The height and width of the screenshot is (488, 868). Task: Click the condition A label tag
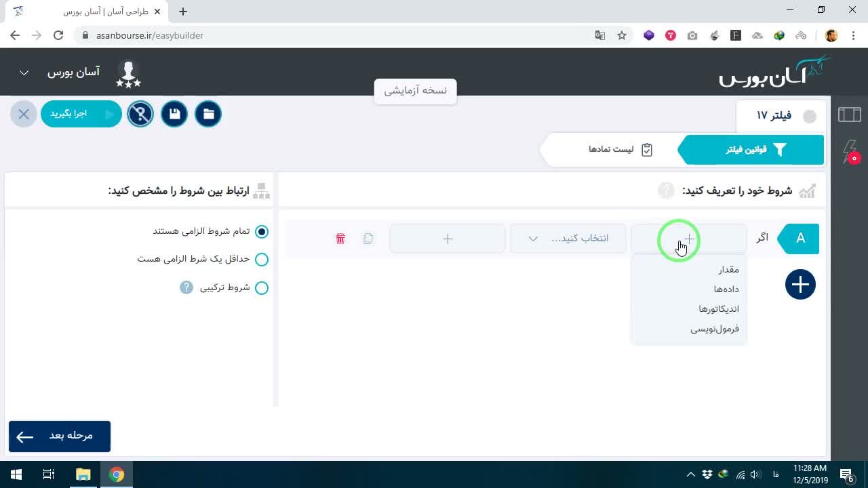[x=799, y=239]
